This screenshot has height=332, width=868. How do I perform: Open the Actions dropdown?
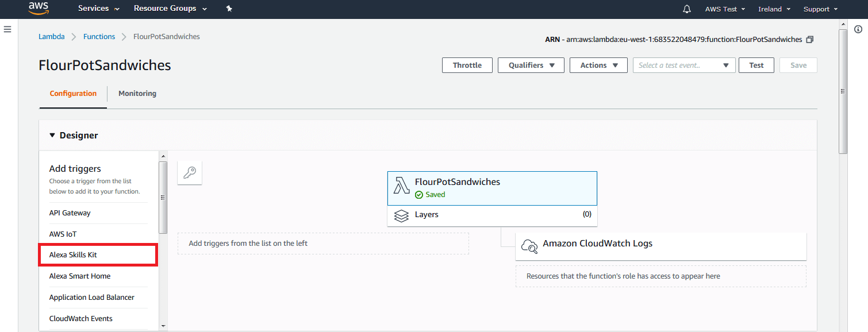[x=598, y=65]
